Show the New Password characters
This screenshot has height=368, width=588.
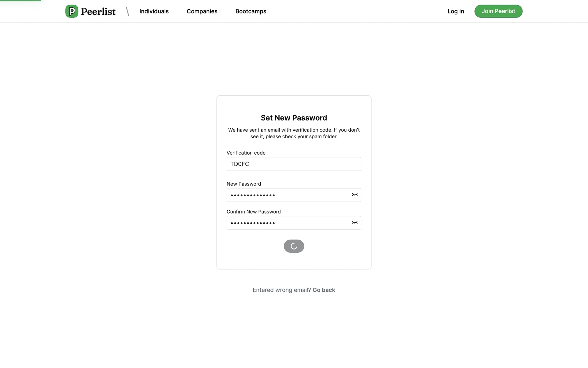coord(355,195)
